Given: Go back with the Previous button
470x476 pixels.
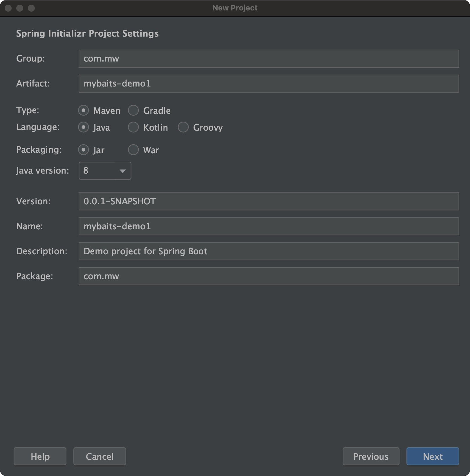Looking at the screenshot, I should pos(371,456).
